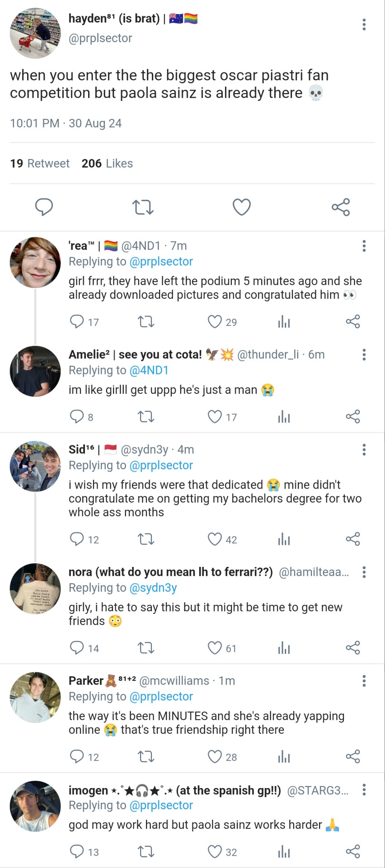
Task: Open hayden's profile picture
Action: tap(35, 33)
